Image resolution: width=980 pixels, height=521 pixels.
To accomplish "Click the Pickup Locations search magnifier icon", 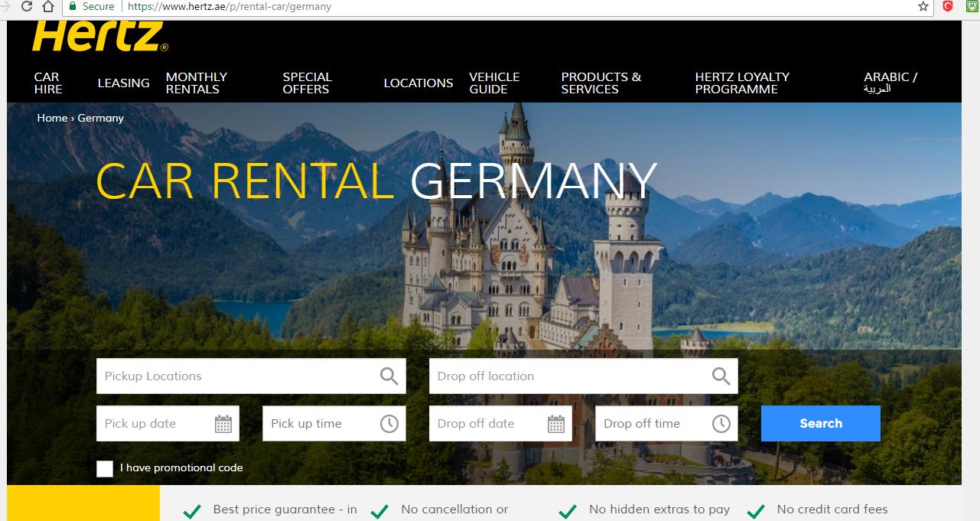I will pyautogui.click(x=389, y=376).
